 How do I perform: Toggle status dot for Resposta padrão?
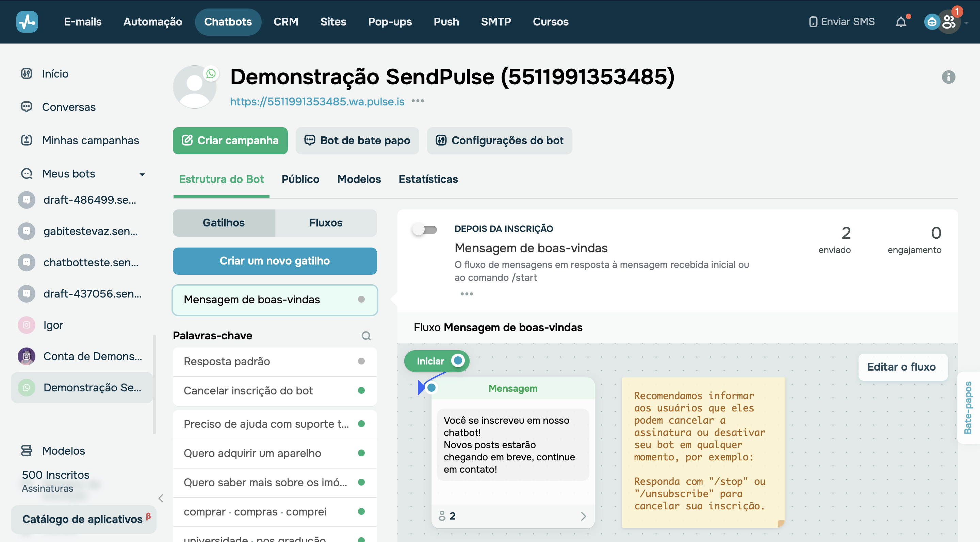(x=361, y=361)
